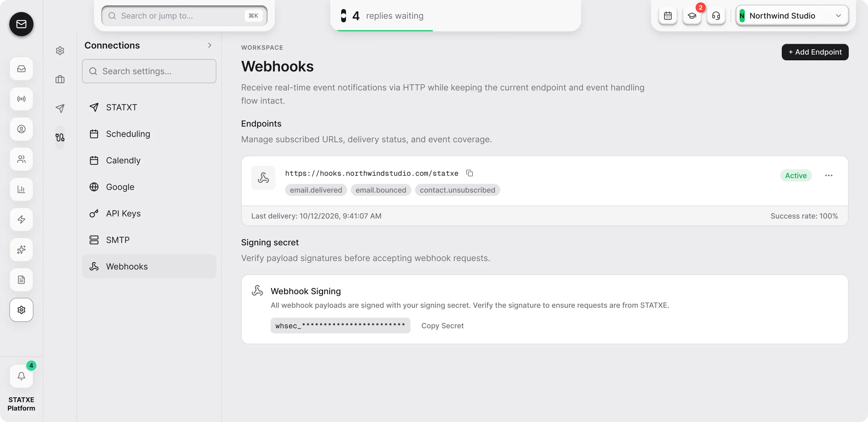Screen dimensions: 868x422
Task: Open SMTP settings
Action: (149, 240)
